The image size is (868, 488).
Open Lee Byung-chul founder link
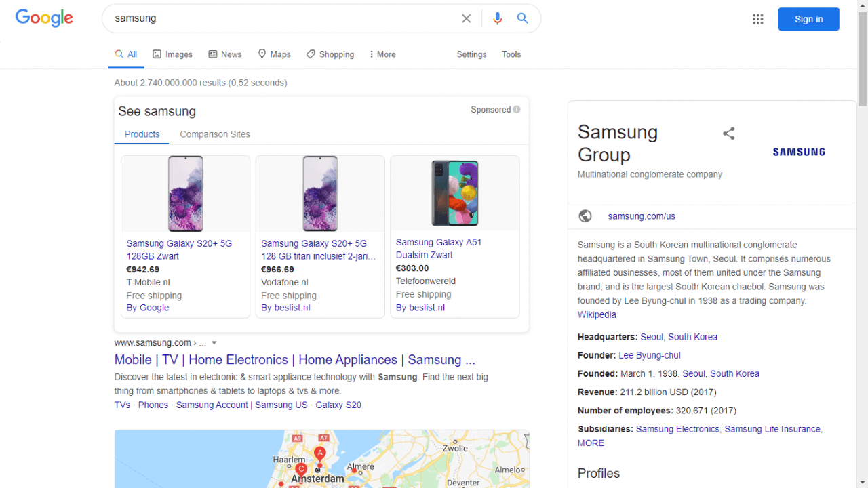(650, 355)
